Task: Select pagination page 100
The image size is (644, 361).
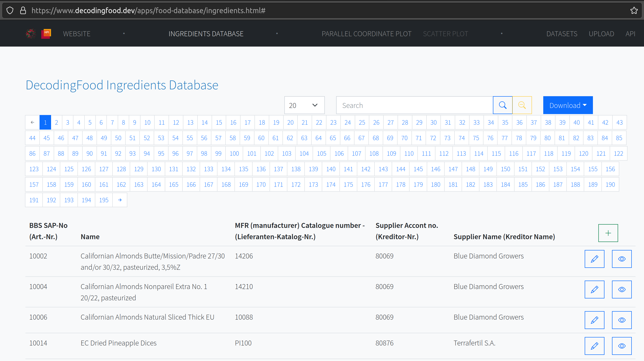Action: point(234,153)
